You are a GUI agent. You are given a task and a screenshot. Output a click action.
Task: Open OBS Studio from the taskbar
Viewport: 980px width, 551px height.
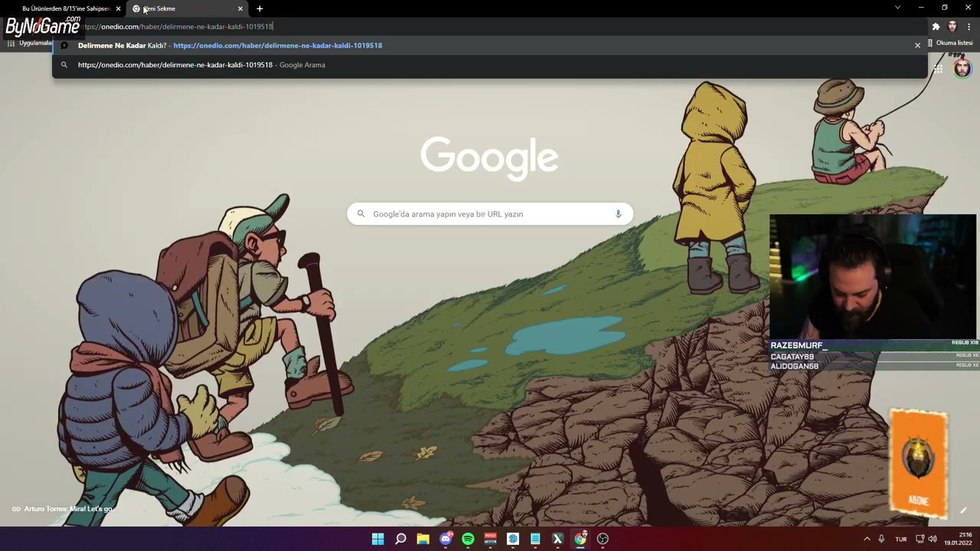(603, 539)
